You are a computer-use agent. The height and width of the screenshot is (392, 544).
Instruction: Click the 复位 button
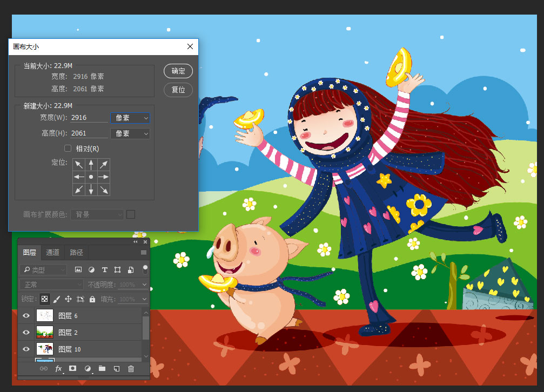point(178,90)
